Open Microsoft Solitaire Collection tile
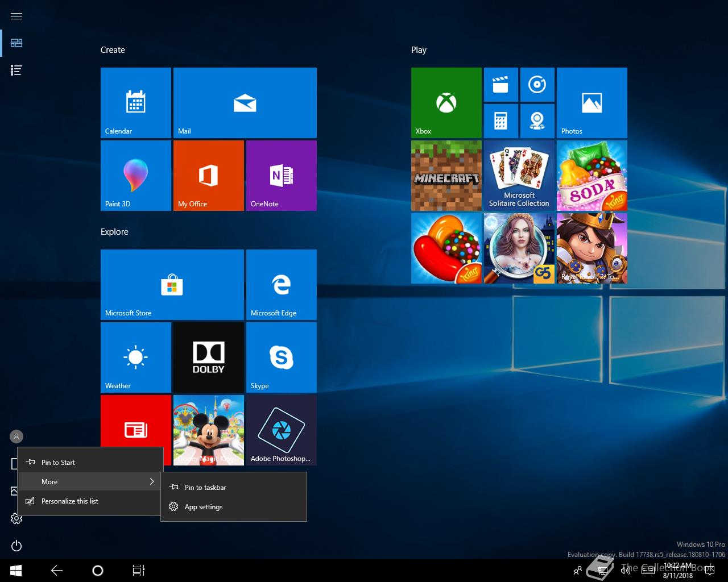The height and width of the screenshot is (582, 728). coord(519,176)
